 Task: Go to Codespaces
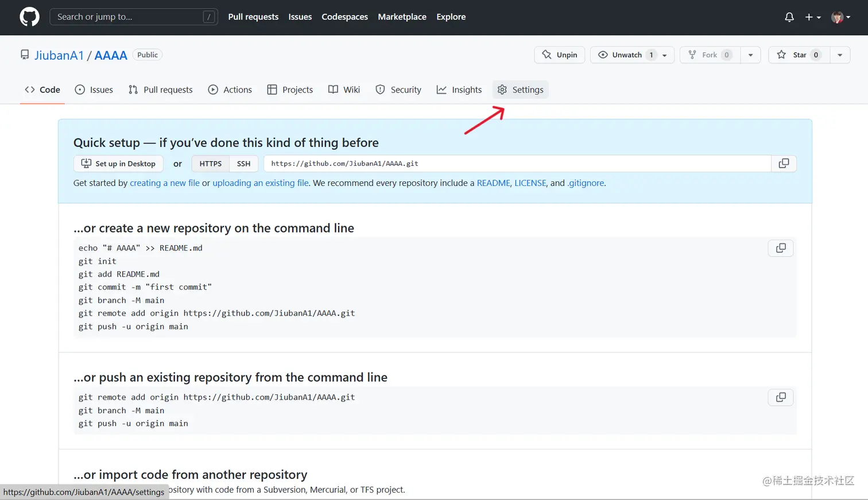(344, 17)
